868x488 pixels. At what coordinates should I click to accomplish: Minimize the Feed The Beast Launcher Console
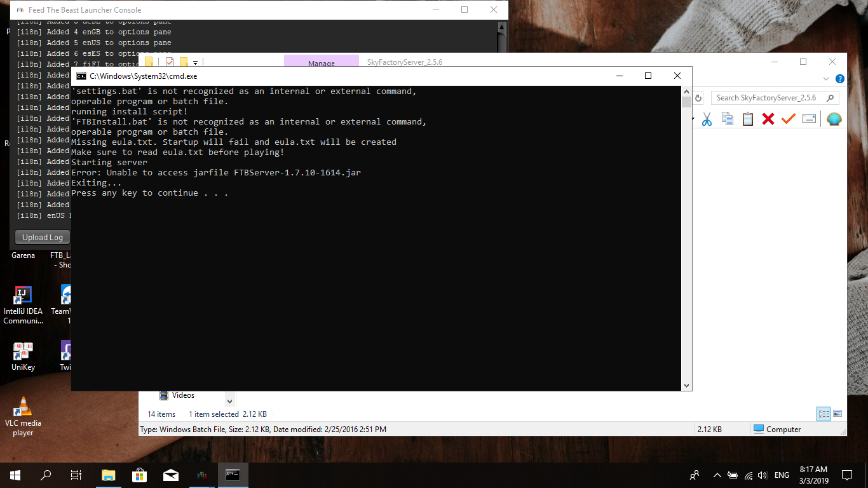435,10
